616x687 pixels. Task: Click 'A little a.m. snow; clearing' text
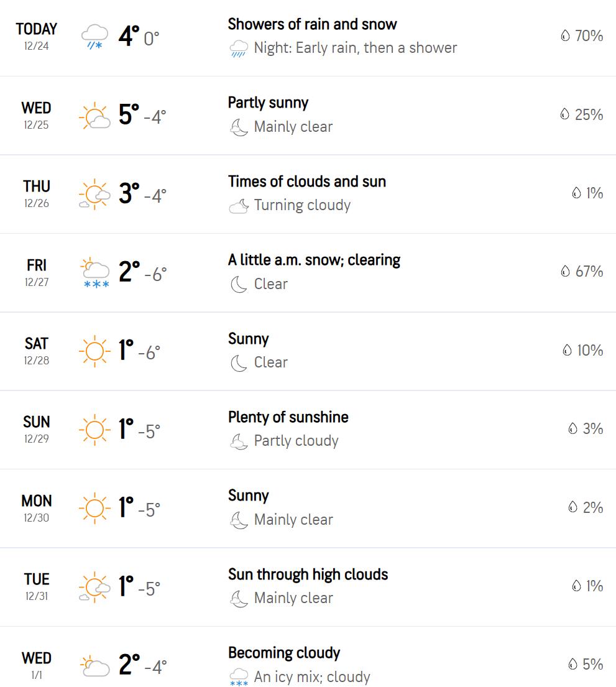point(314,260)
